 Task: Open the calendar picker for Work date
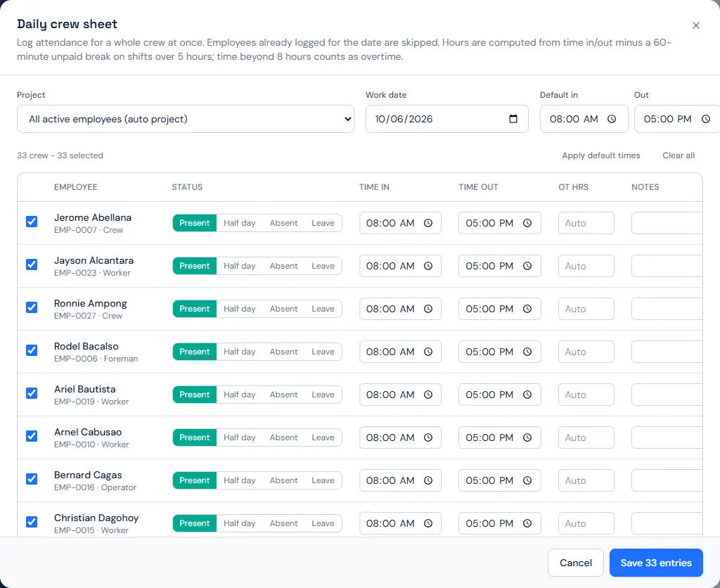pyautogui.click(x=513, y=119)
